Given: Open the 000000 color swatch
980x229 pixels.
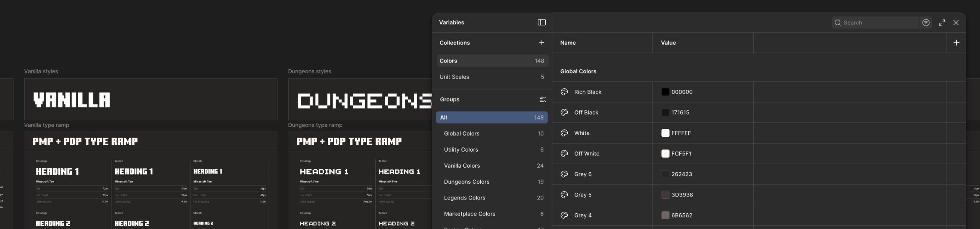Looking at the screenshot, I should click(x=665, y=92).
